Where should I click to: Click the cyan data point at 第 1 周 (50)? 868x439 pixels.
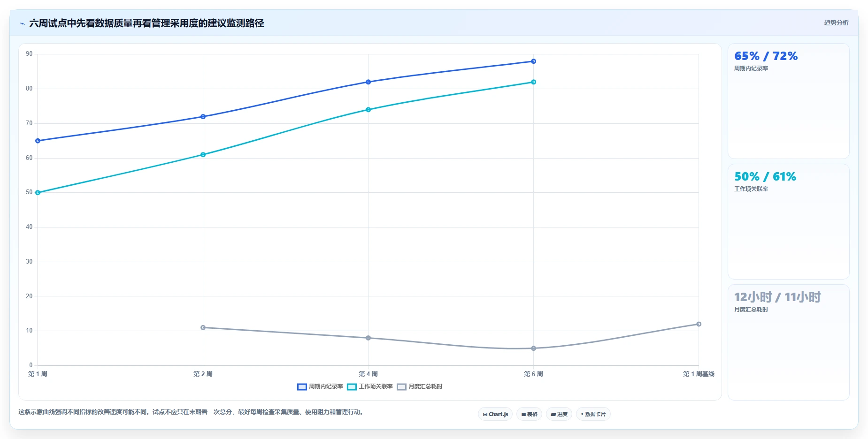38,193
